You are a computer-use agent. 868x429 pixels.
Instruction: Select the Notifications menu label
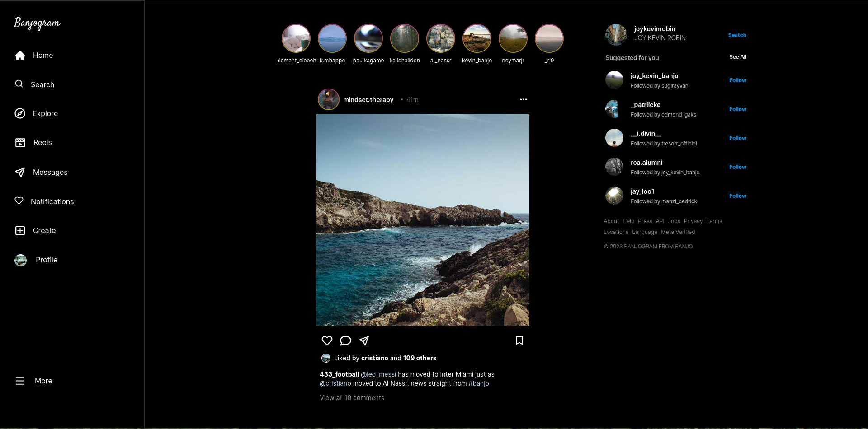pyautogui.click(x=52, y=201)
